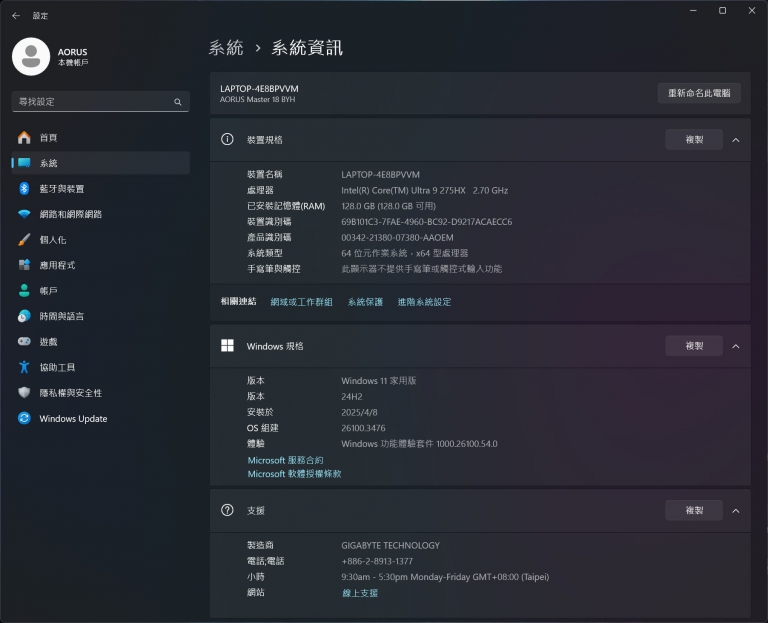Open Microsoft 服務合約 link
This screenshot has width=768, height=623.
click(x=285, y=460)
